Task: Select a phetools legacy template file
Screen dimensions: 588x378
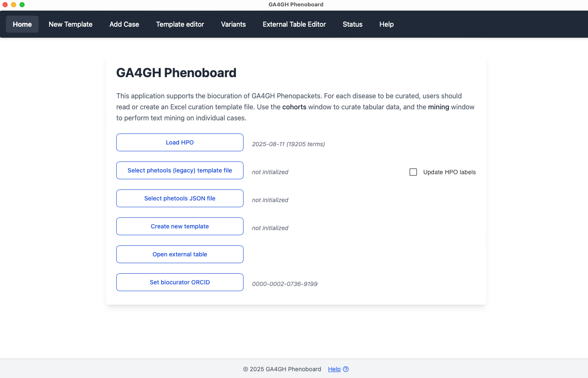Action: click(x=179, y=170)
